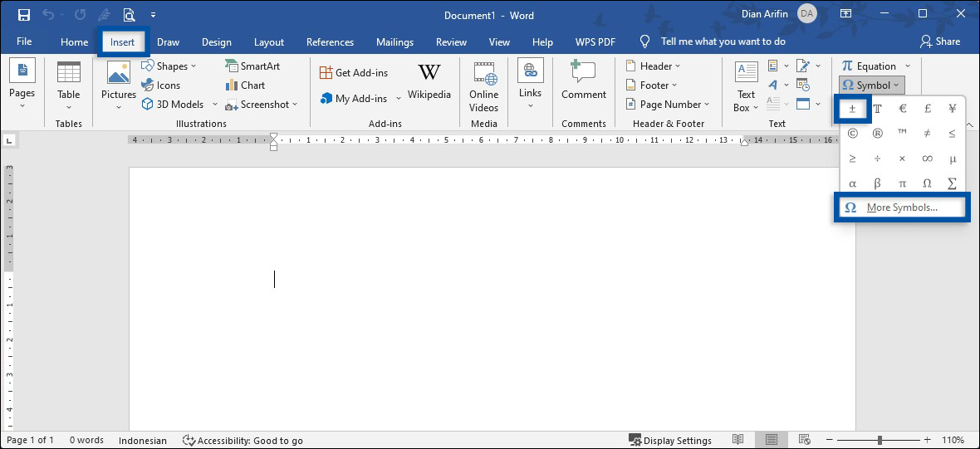The image size is (980, 449).
Task: Switch to Print Layout view
Action: pyautogui.click(x=772, y=440)
